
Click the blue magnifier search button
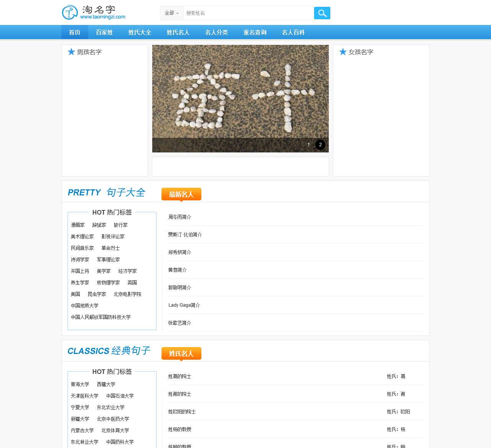pyautogui.click(x=322, y=13)
